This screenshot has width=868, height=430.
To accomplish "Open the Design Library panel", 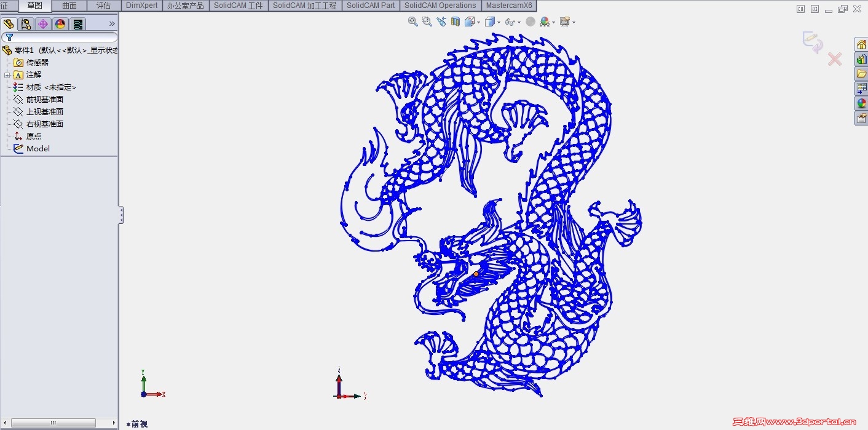I will [862, 59].
